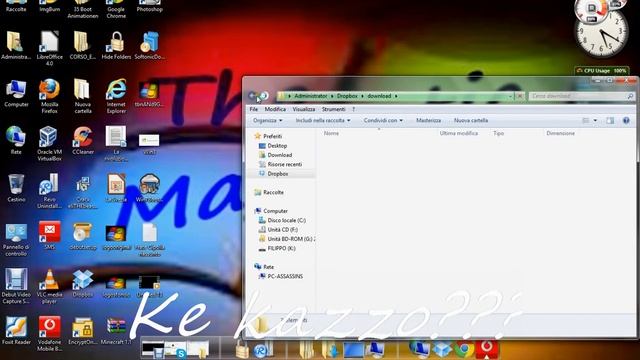Open Includi nella raccolta dropdown
Image resolution: width=640 pixels, height=360 pixels.
[x=323, y=120]
